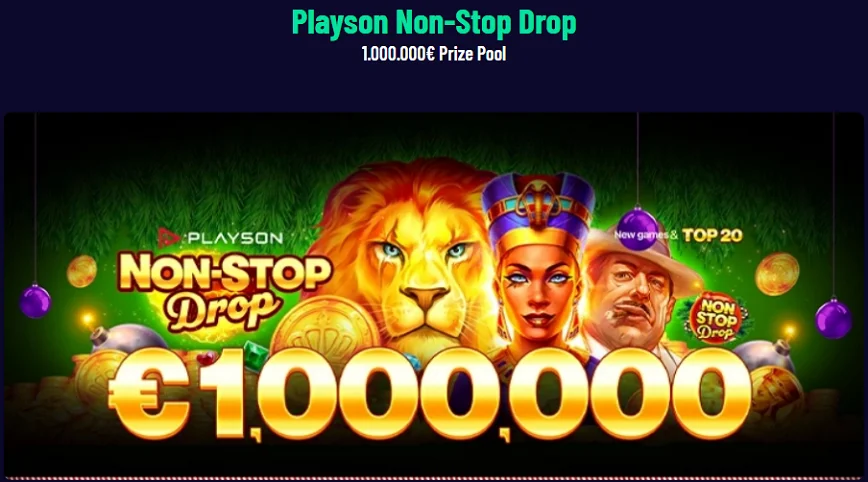Image resolution: width=868 pixels, height=482 pixels.
Task: Click the Playson Non-Stop Drop heading
Action: 434,23
